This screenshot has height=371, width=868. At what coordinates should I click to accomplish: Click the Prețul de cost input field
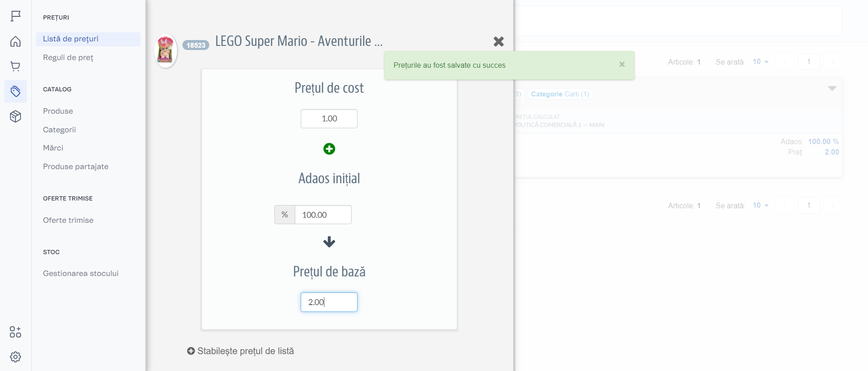click(329, 119)
